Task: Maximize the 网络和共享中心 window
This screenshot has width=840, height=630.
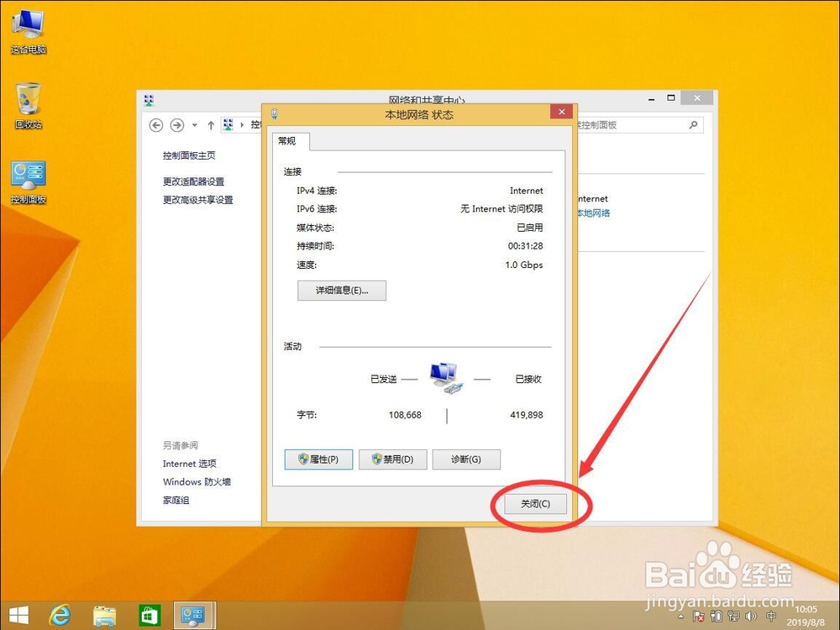Action: pos(670,98)
